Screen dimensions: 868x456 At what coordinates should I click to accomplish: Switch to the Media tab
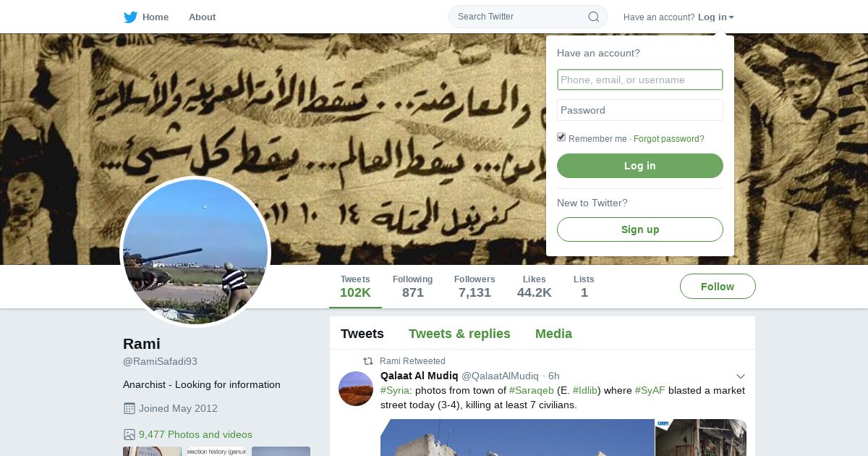coord(553,334)
